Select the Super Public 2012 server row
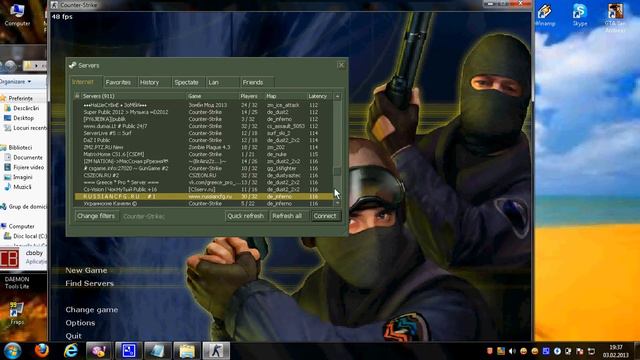 204,112
